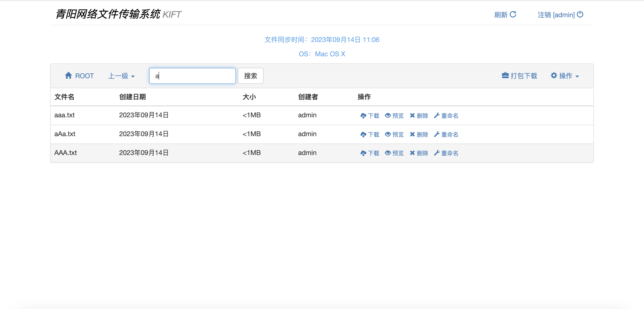Click 打包下载 pack download link
644x309 pixels.
point(519,76)
